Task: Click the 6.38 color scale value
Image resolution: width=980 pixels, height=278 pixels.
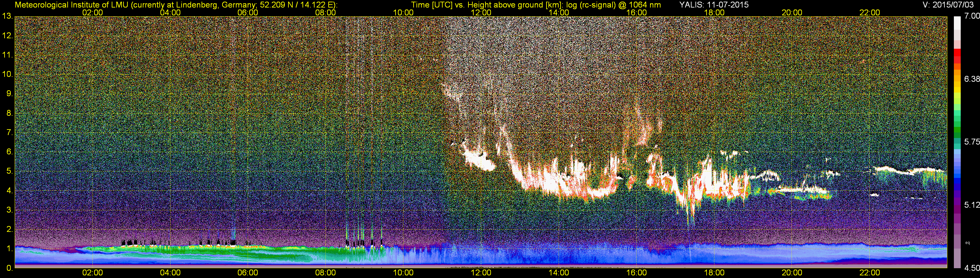Action: tap(972, 79)
